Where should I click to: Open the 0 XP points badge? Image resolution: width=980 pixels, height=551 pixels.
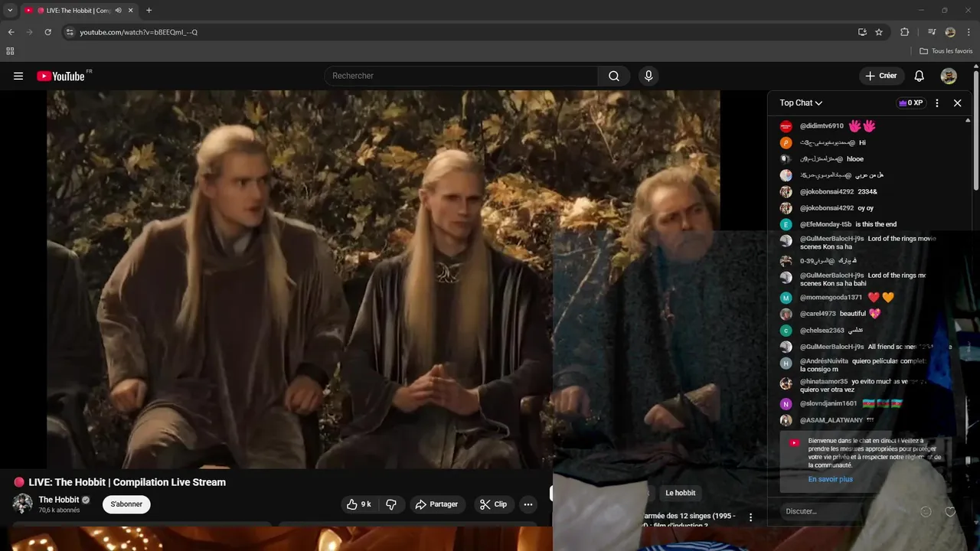tap(910, 103)
